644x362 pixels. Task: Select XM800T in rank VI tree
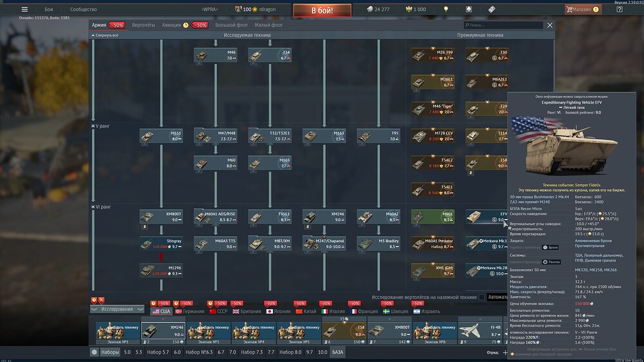pyautogui.click(x=161, y=217)
